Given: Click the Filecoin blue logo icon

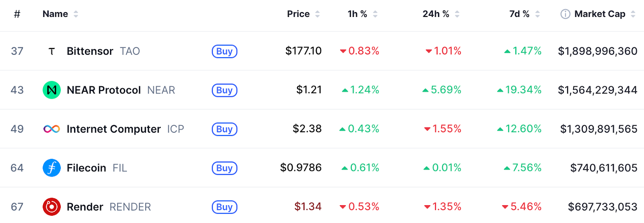Looking at the screenshot, I should pyautogui.click(x=52, y=168).
